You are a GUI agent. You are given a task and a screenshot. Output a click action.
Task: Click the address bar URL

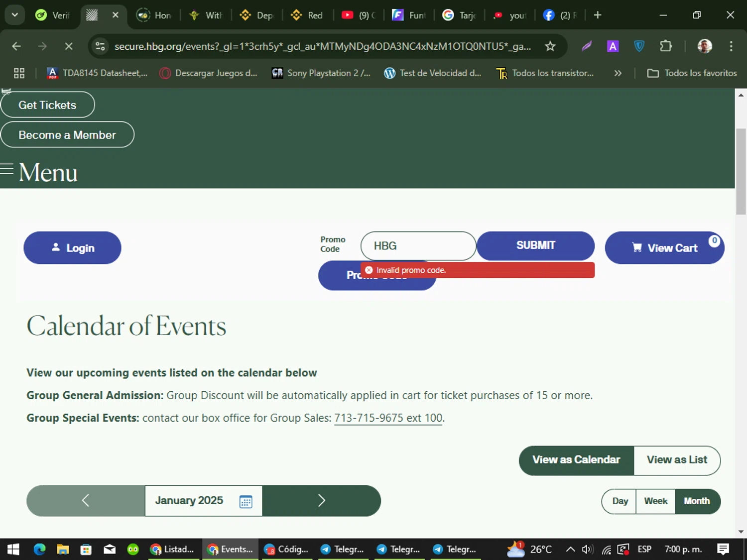point(322,46)
